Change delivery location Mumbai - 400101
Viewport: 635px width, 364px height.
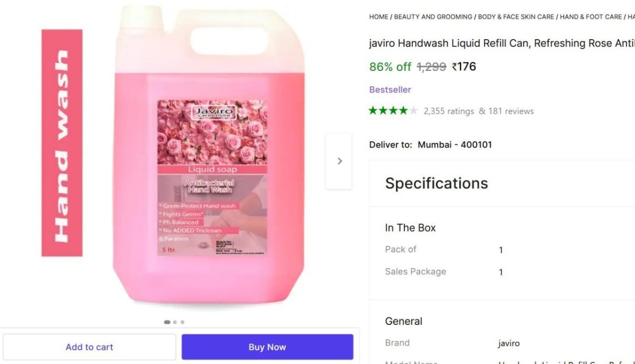tap(455, 144)
